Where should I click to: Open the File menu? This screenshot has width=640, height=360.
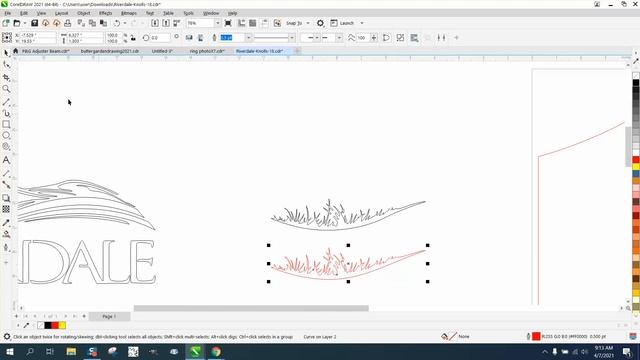click(x=8, y=13)
